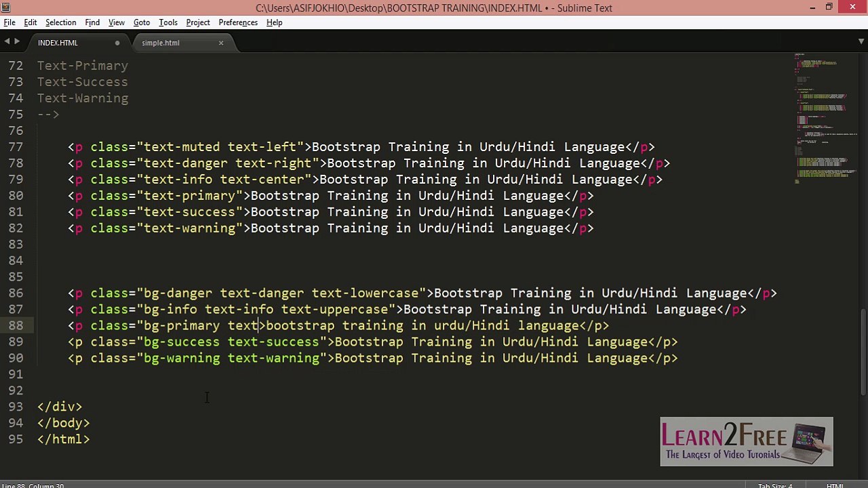Click the Text-Primary comment on line 72
This screenshot has width=868, height=488.
pyautogui.click(x=83, y=65)
